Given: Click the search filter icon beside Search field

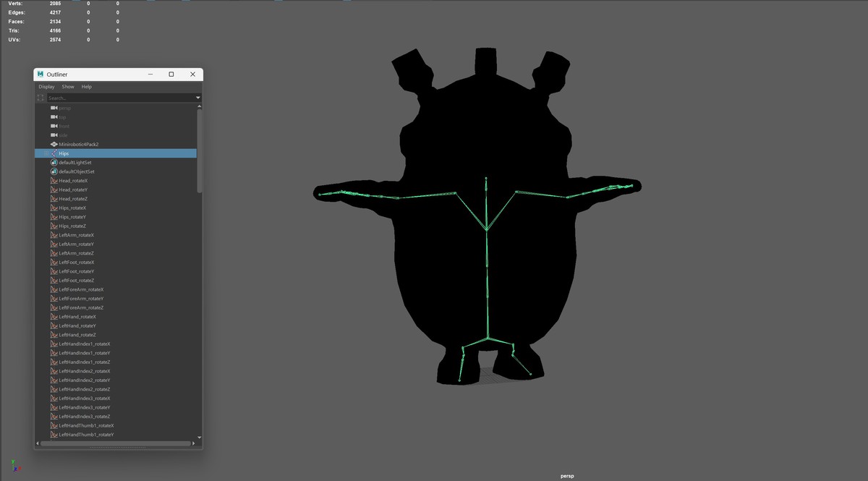Looking at the screenshot, I should [41, 98].
